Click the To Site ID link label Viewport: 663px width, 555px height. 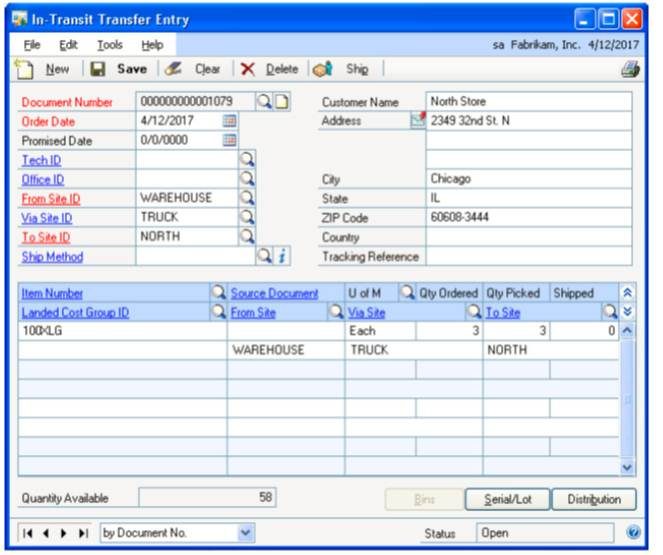(46, 237)
